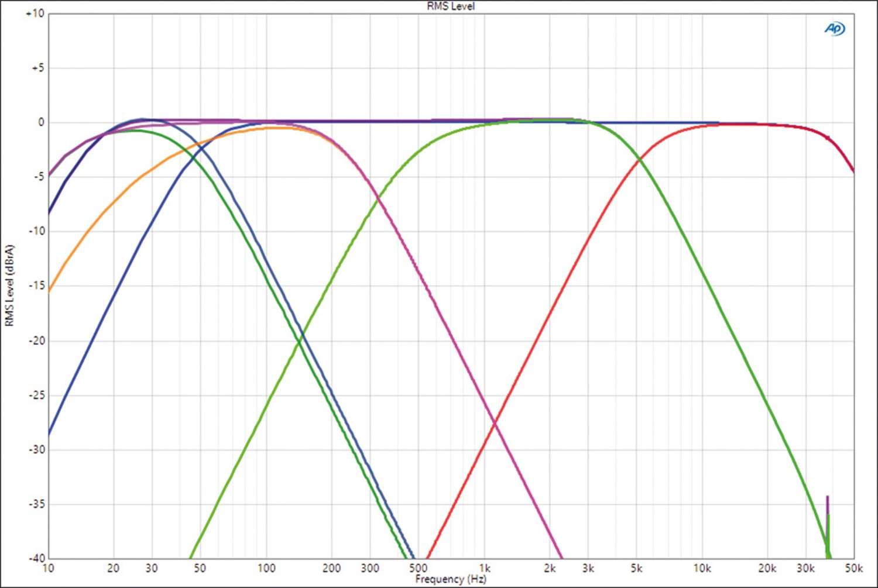Select the "+10" y-axis tick label
878x588 pixels.
(x=35, y=13)
